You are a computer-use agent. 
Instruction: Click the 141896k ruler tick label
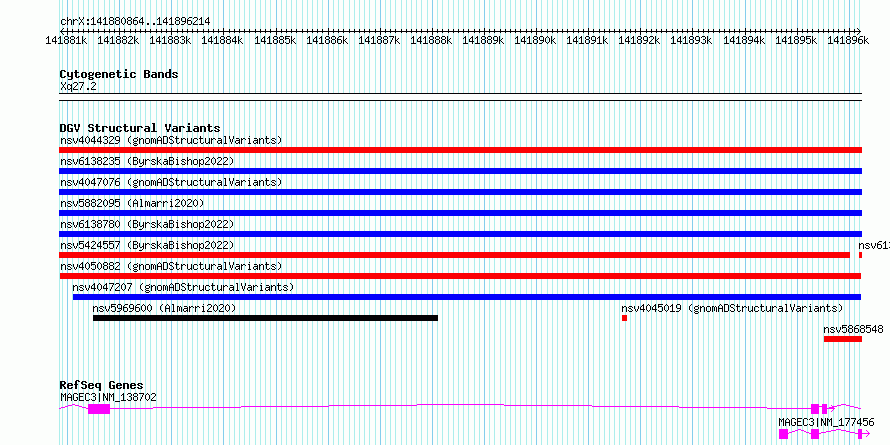(x=849, y=40)
